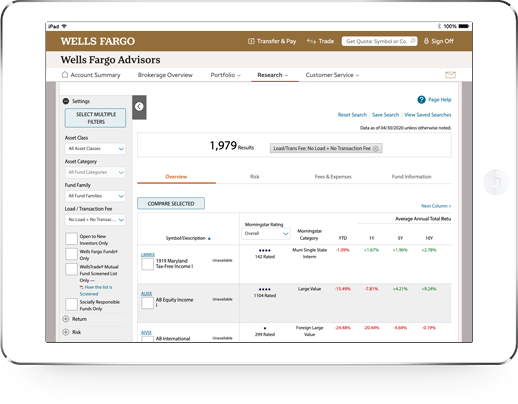Image resolution: width=518 pixels, height=404 pixels.
Task: Collapse Settings with the minus icon
Action: (66, 101)
